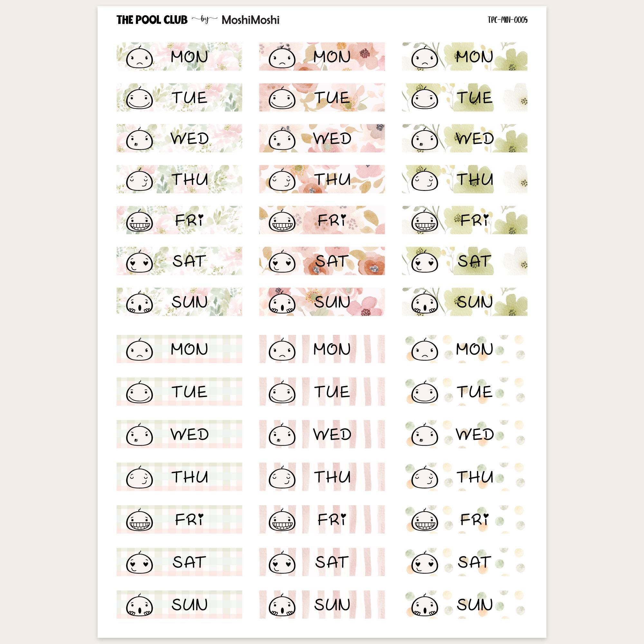The image size is (644, 644).
Task: Click the heart-eyes face on peach floral SAT sticker
Action: [282, 261]
